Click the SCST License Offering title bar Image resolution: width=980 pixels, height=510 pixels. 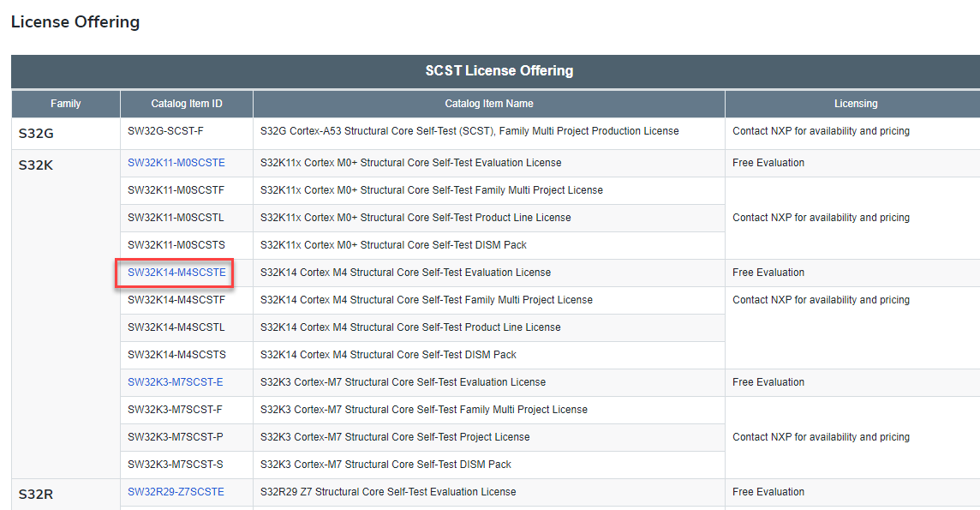tap(499, 71)
